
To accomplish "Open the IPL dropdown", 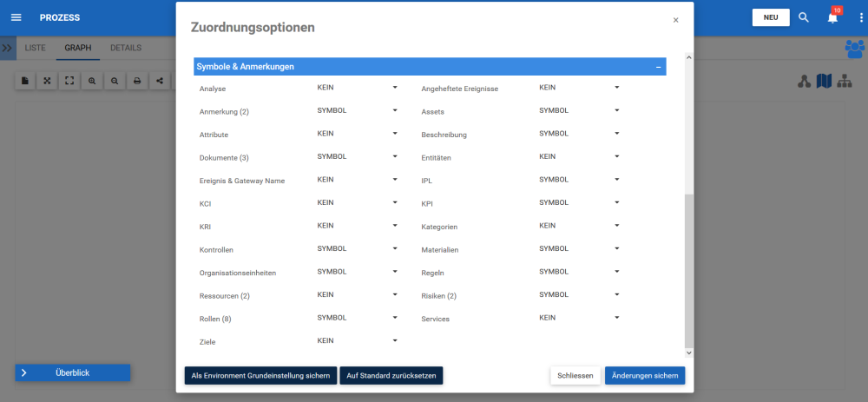I will pos(579,180).
